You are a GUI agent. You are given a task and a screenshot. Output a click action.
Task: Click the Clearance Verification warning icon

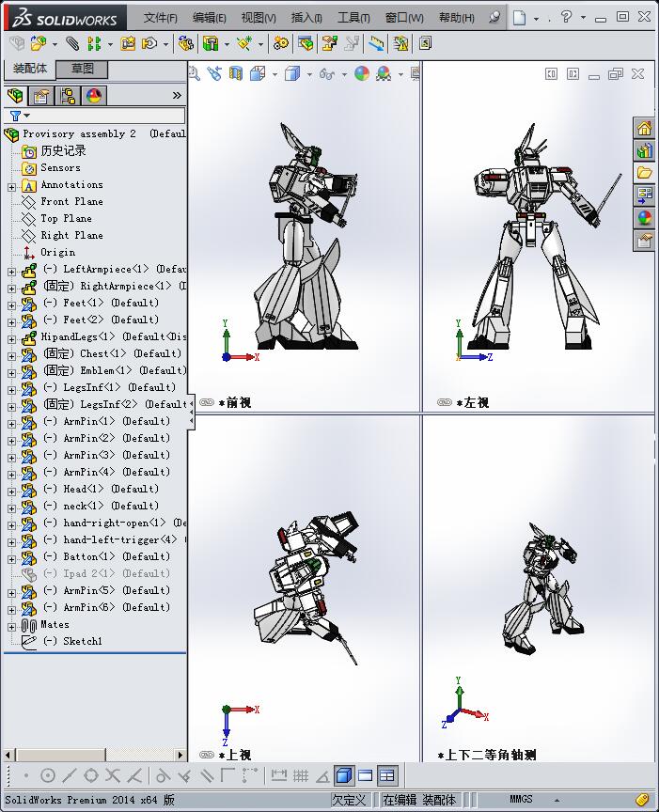[x=400, y=43]
